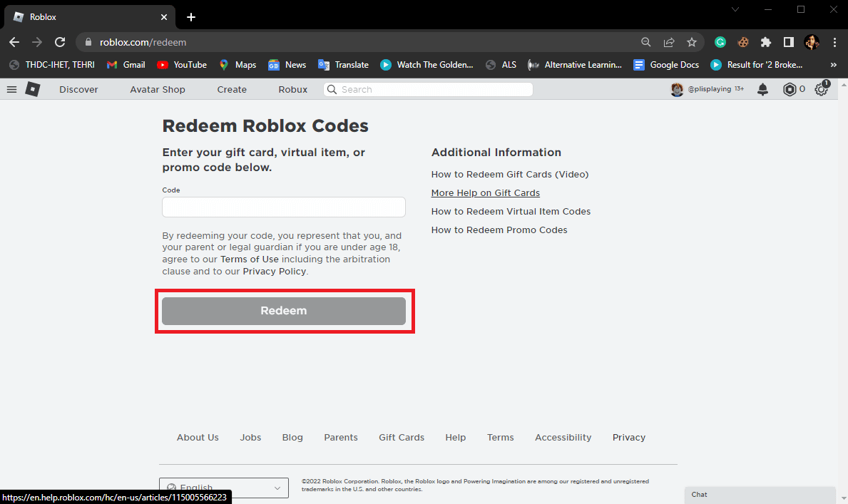This screenshot has height=504, width=848.
Task: Open the Blog footer link
Action: coord(292,438)
